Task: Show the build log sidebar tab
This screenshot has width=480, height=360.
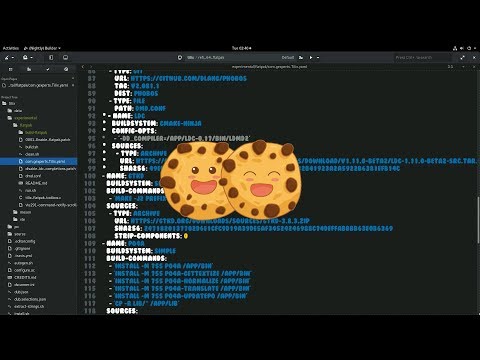Action: coord(29,69)
